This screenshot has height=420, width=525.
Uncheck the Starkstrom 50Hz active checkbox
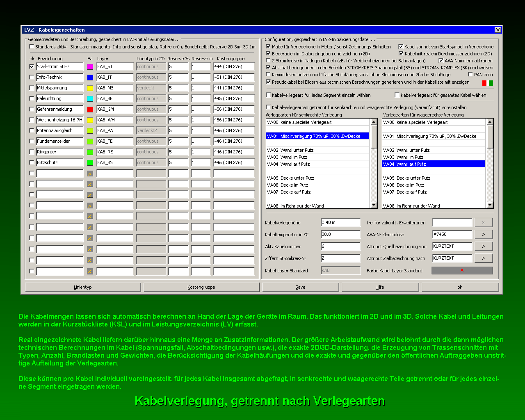32,66
